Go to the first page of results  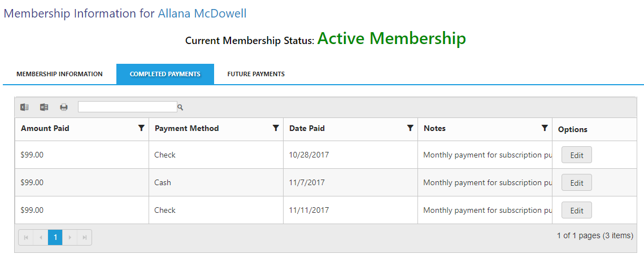tap(26, 238)
